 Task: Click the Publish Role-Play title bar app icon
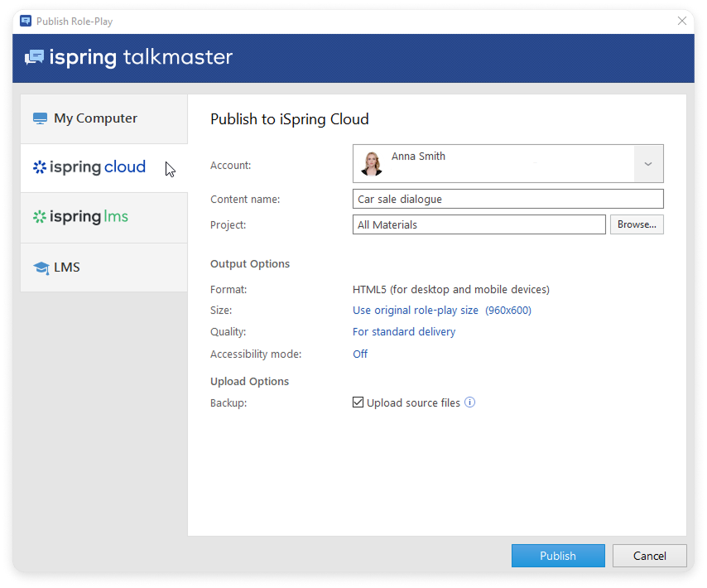point(26,22)
